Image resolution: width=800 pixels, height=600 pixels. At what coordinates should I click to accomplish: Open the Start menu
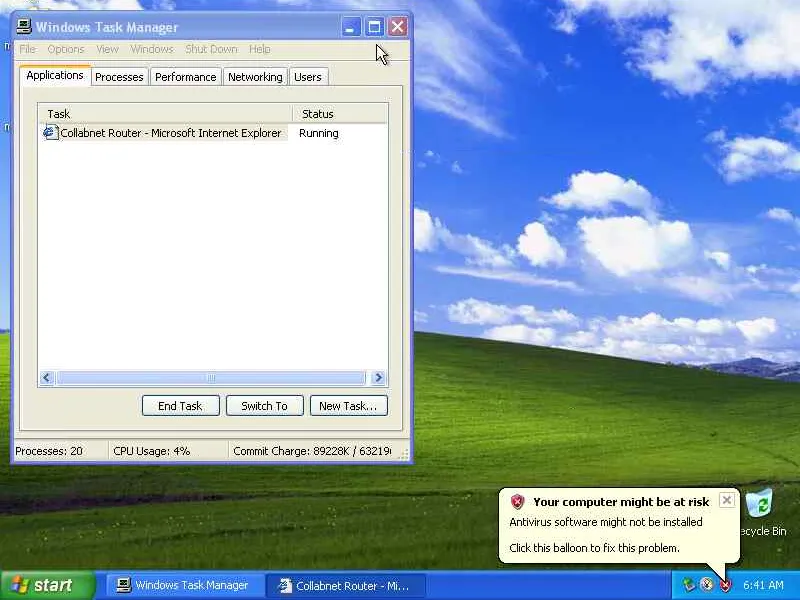(48, 585)
